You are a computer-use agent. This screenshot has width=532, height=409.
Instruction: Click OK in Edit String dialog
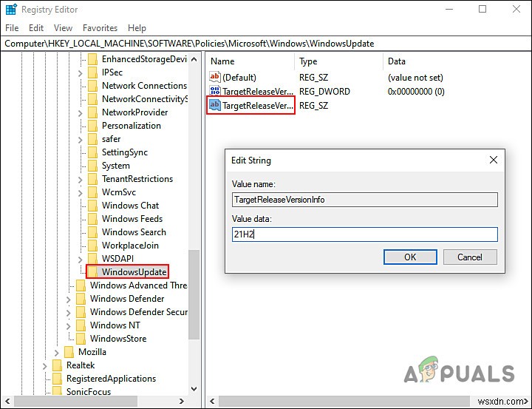(x=410, y=257)
